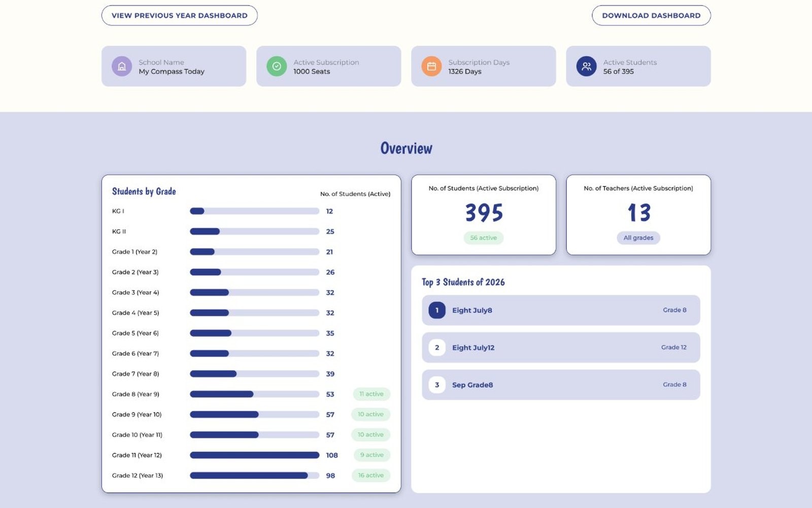Click the rank 3 badge icon
The height and width of the screenshot is (508, 812).
point(437,385)
